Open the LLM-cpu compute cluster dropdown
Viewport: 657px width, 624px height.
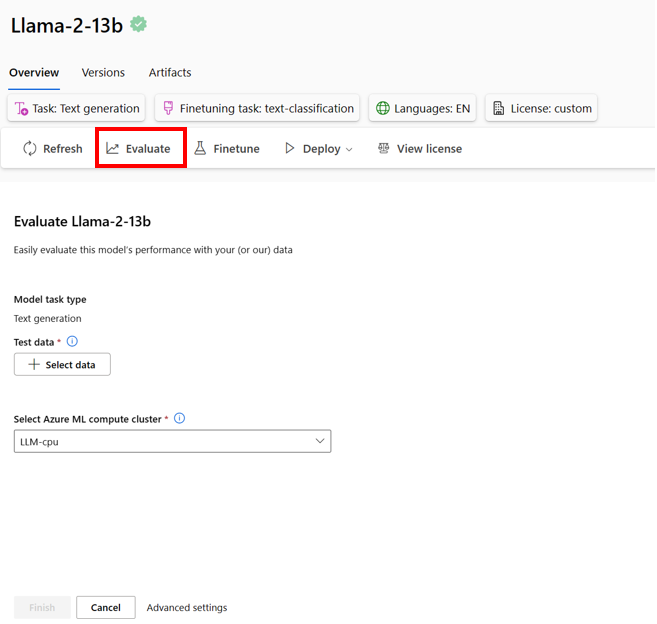point(172,441)
